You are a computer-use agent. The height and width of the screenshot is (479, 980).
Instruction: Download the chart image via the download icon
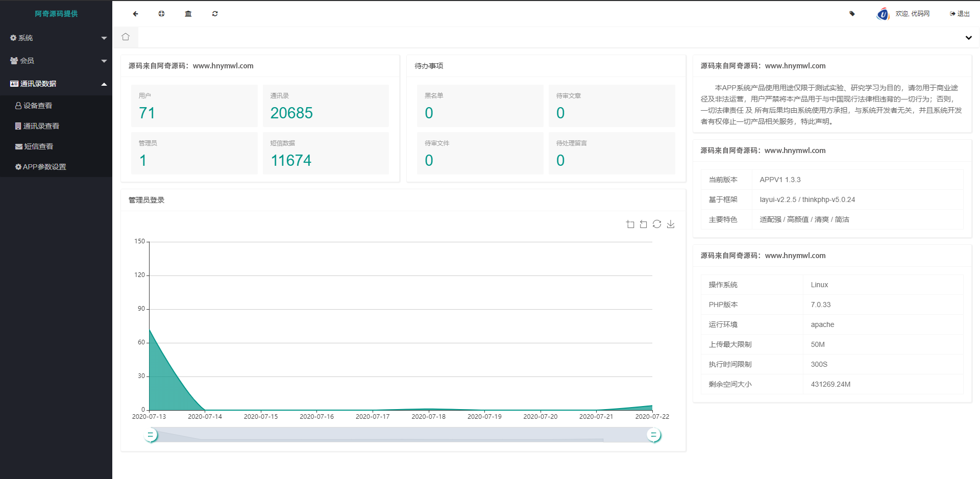click(671, 224)
